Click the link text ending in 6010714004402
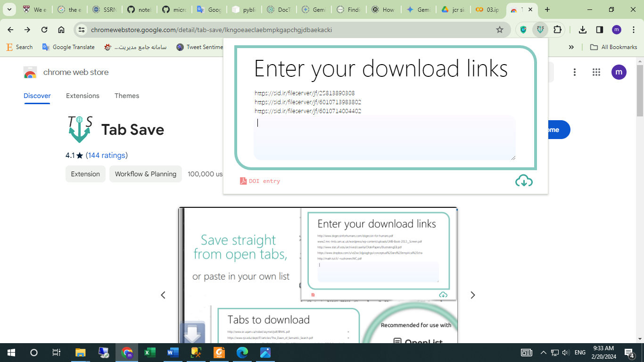644x362 pixels. click(x=308, y=111)
